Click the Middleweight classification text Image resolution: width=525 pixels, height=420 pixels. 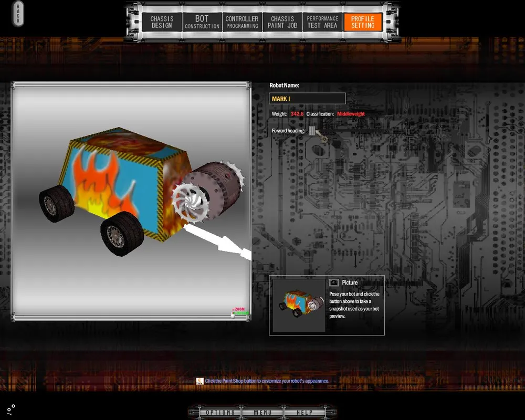351,114
